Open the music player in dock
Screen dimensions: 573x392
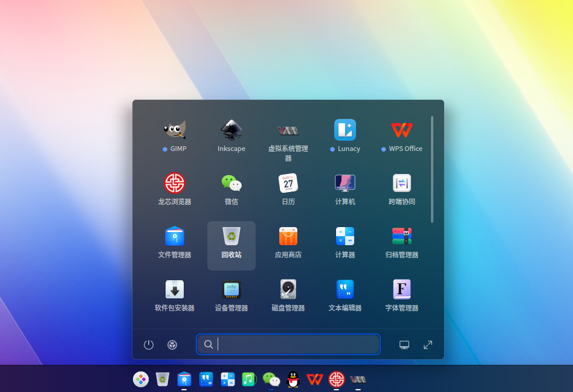pos(249,379)
